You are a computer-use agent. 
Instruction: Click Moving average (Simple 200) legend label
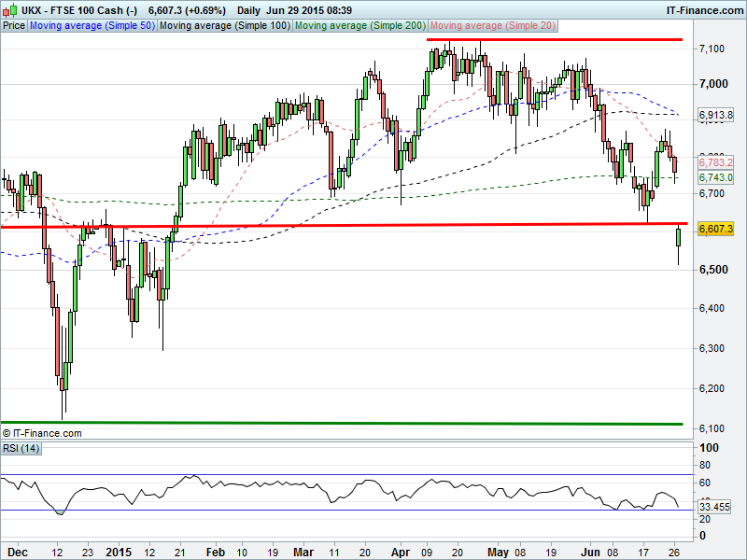[359, 26]
